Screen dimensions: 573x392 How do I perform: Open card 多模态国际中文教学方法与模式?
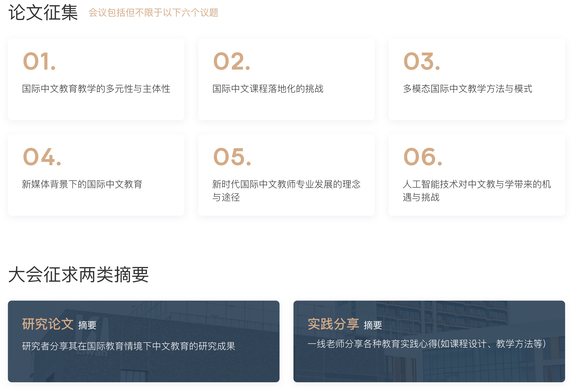click(477, 79)
